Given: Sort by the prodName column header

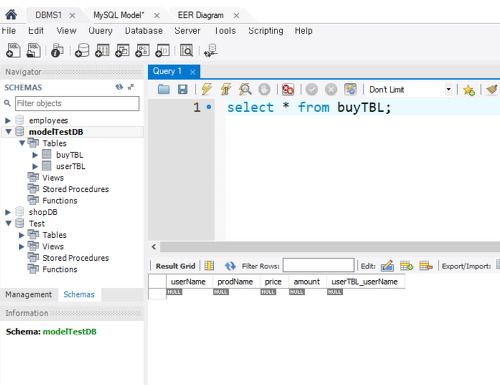Looking at the screenshot, I should point(235,282).
